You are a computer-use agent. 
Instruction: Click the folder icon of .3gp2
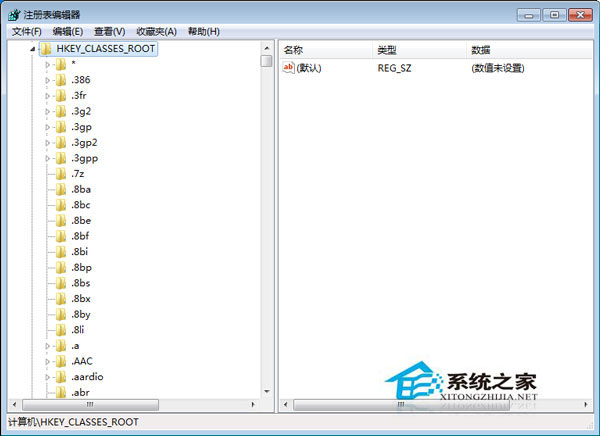click(61, 142)
